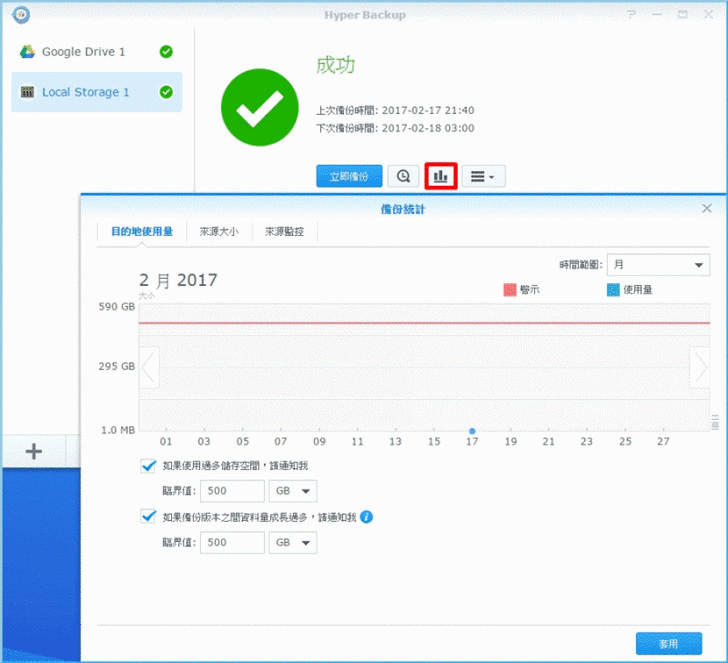Screen dimensions: 728x663
Task: Click the plus icon to add backup task
Action: point(33,452)
